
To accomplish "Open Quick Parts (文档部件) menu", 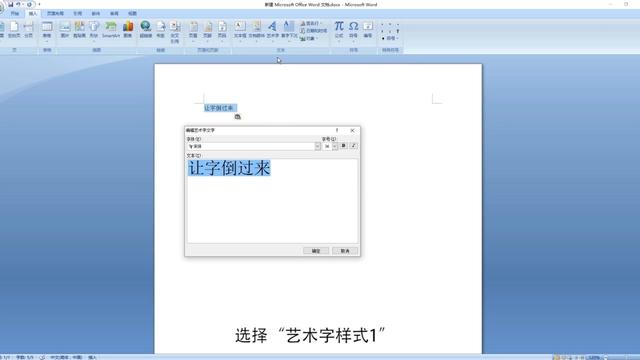I will click(x=256, y=31).
